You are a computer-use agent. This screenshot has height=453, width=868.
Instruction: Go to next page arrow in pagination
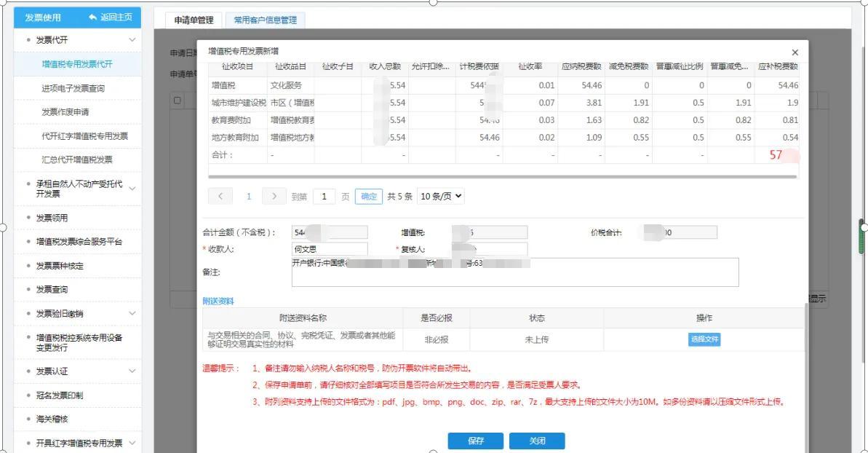click(274, 196)
